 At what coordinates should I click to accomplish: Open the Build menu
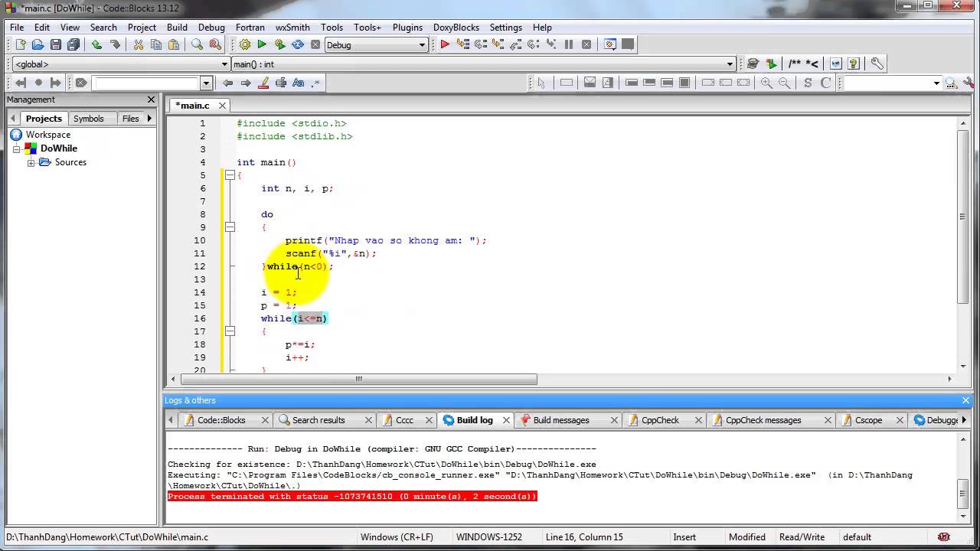click(177, 27)
